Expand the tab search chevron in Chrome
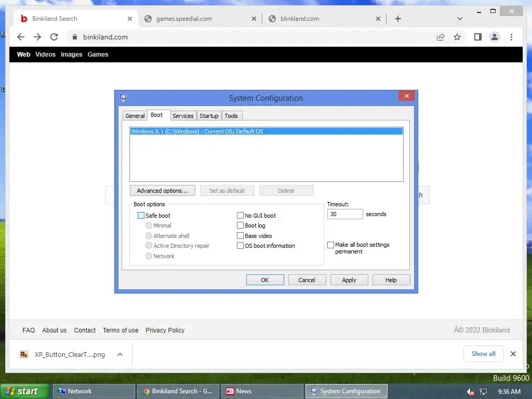The width and height of the screenshot is (532, 399). (x=459, y=19)
